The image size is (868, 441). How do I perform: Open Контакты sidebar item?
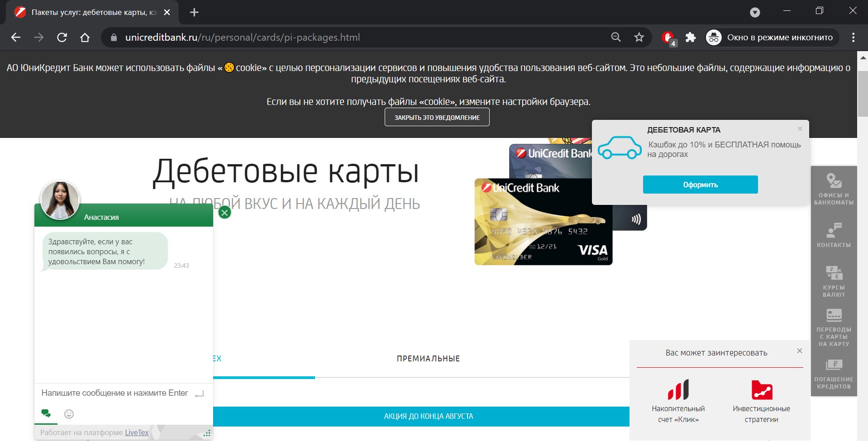(x=834, y=235)
